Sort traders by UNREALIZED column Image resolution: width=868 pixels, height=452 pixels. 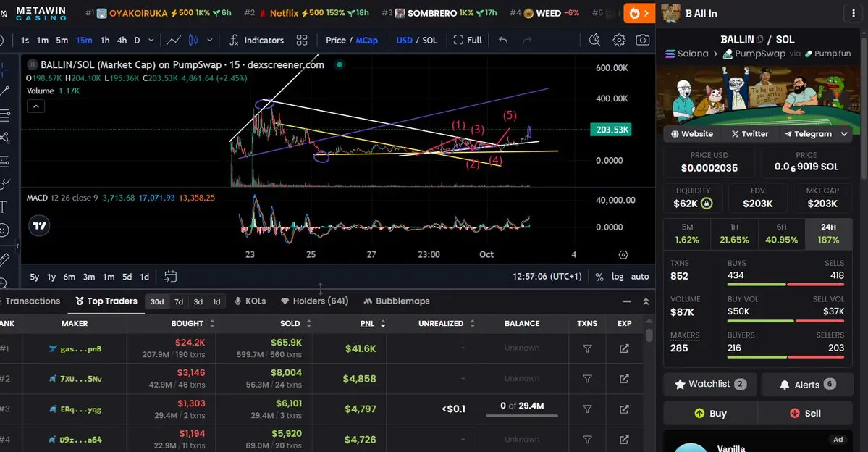click(x=447, y=324)
